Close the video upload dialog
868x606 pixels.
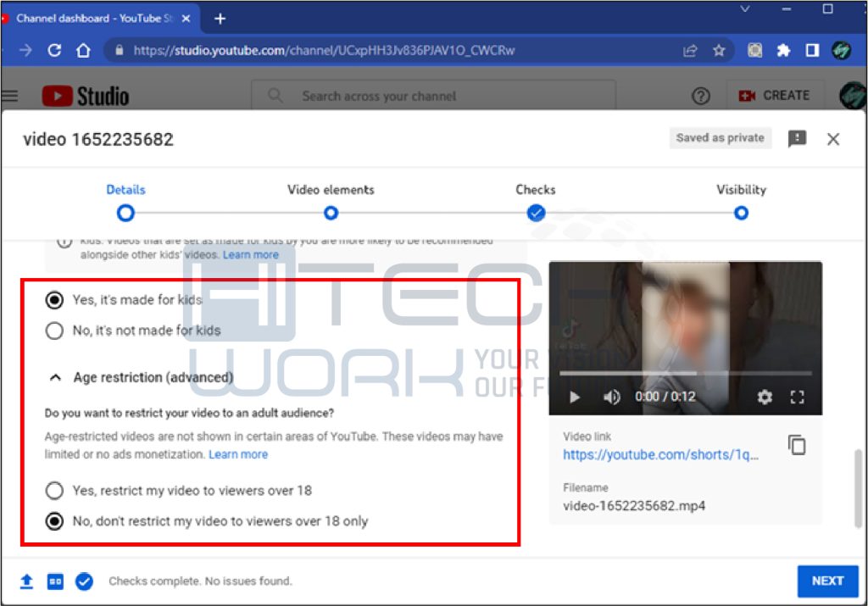click(x=833, y=139)
